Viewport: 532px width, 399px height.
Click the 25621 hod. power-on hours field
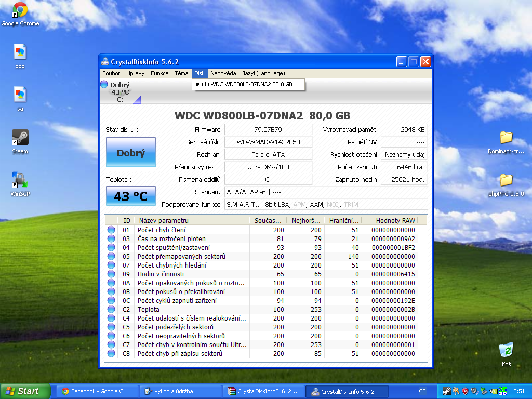(404, 179)
